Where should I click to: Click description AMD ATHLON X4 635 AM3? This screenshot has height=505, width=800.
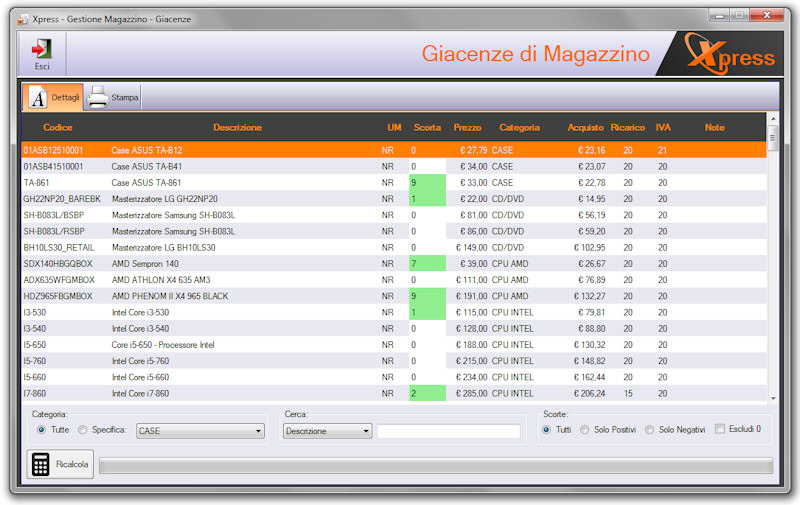161,280
